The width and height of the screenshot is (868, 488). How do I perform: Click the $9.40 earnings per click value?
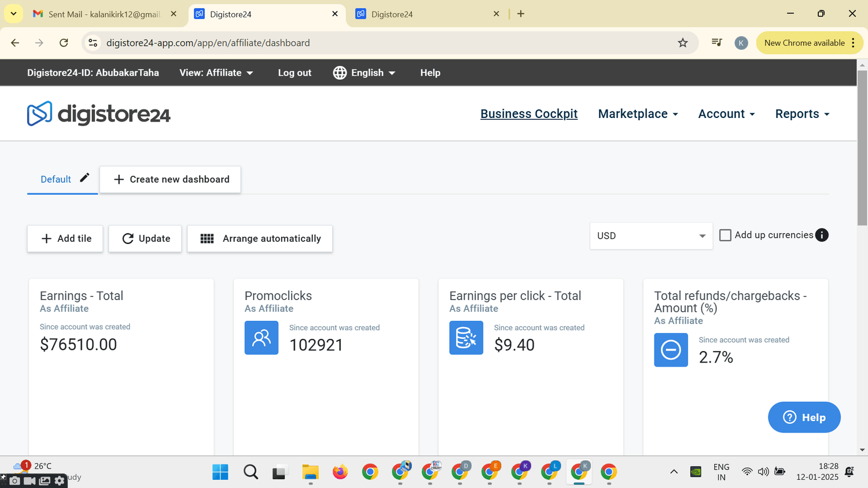tap(514, 345)
